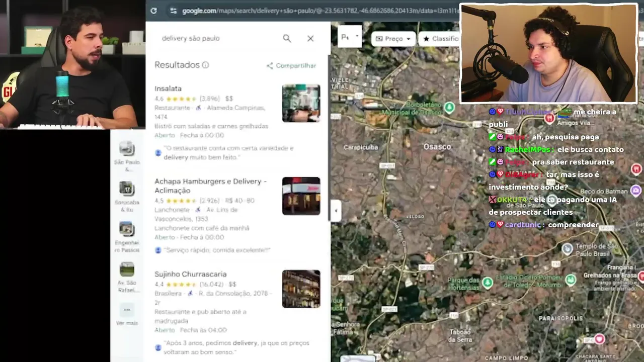644x362 pixels.
Task: Collapse the side results panel arrow
Action: click(336, 210)
